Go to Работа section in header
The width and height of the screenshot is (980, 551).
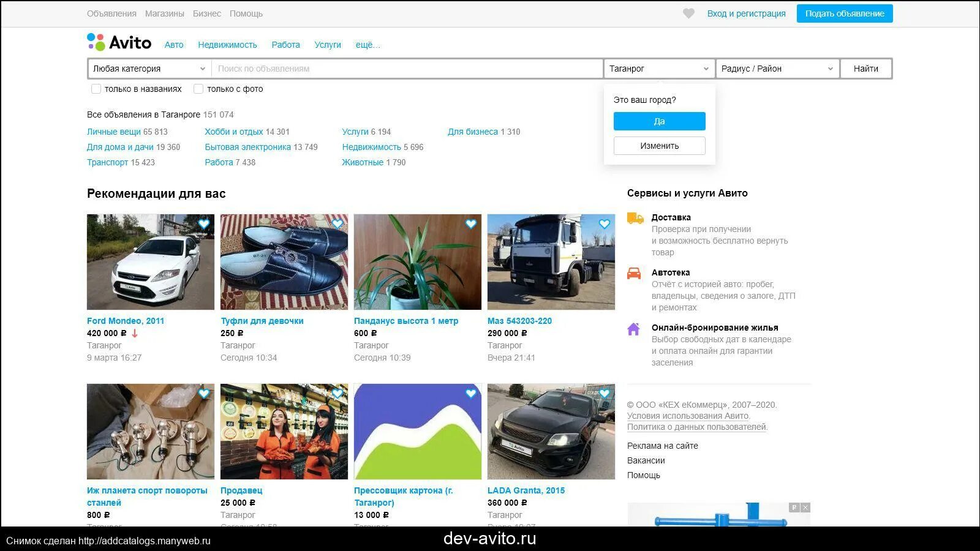286,45
